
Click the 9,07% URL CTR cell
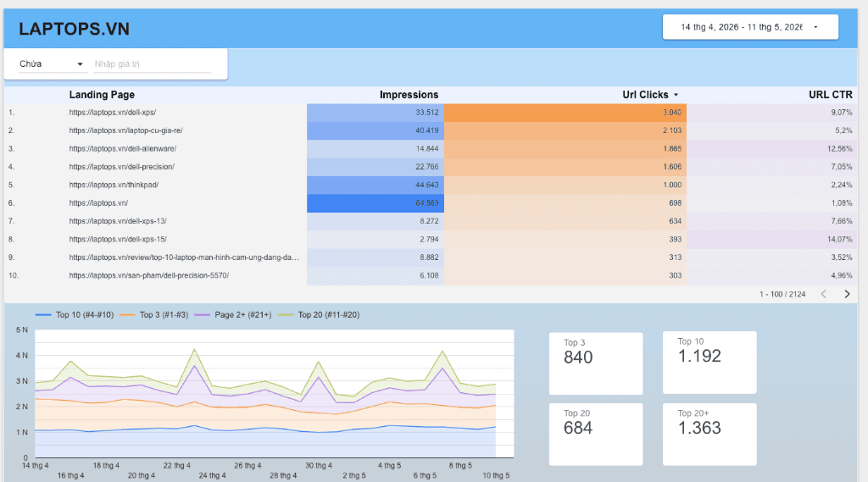point(771,113)
